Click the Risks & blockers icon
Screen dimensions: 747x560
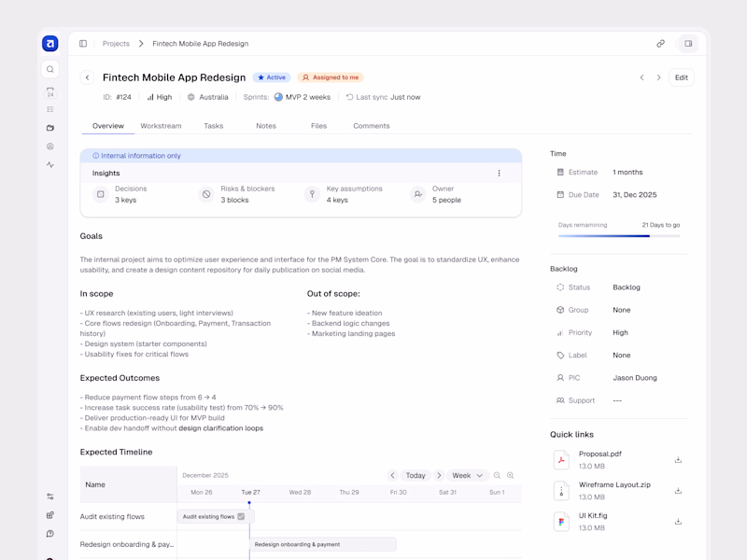pos(206,194)
